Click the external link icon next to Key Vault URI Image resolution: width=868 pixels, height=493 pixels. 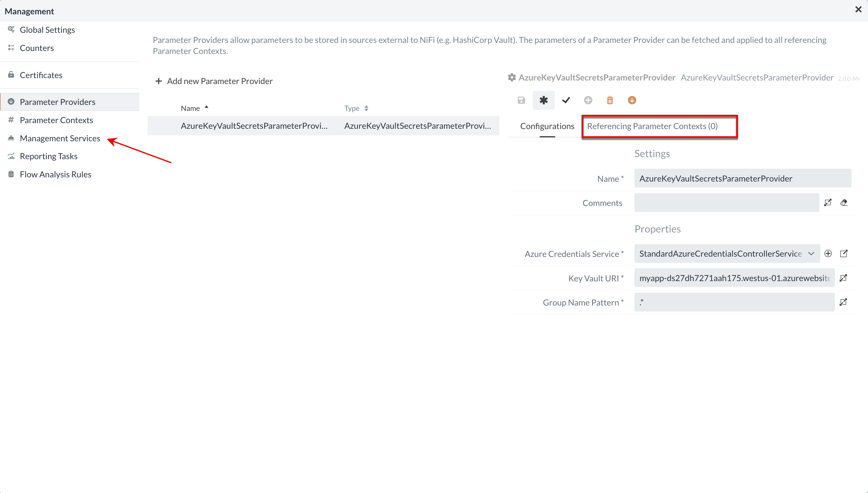click(x=844, y=278)
